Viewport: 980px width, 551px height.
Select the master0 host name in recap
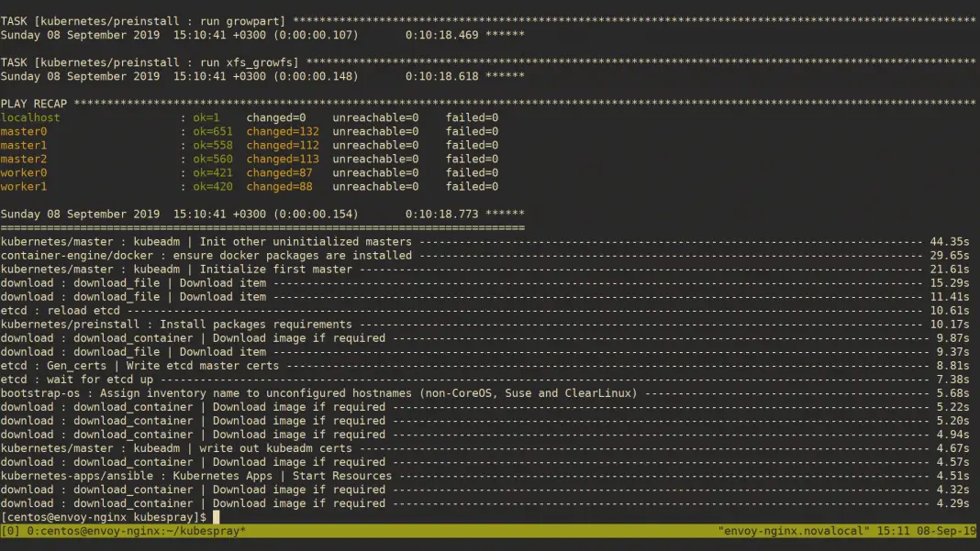[x=24, y=131]
